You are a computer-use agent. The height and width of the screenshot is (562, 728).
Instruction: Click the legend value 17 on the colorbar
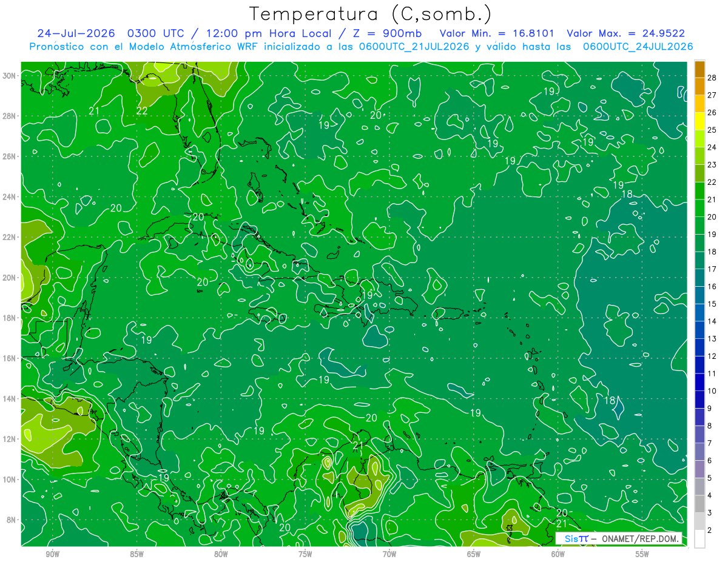click(x=712, y=269)
